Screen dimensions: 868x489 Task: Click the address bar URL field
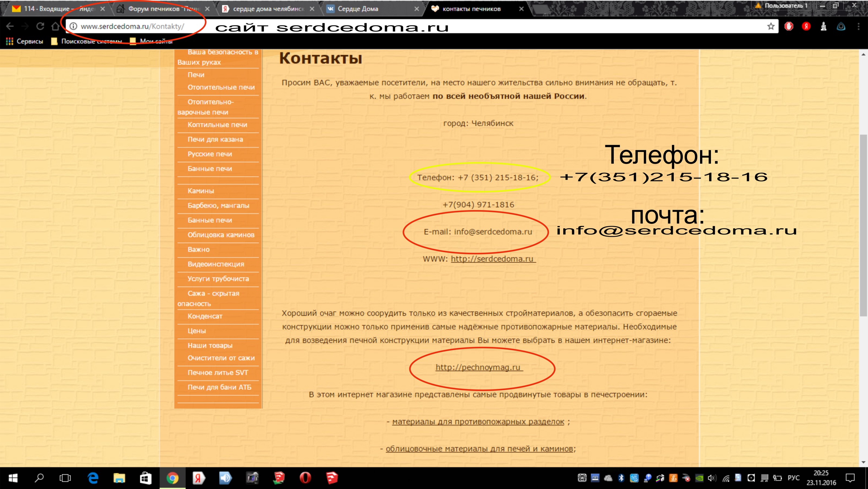(132, 26)
